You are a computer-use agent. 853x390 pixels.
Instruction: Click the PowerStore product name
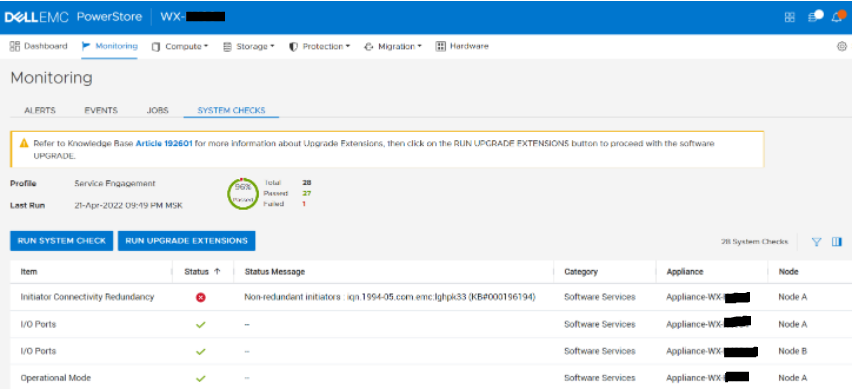(x=109, y=17)
